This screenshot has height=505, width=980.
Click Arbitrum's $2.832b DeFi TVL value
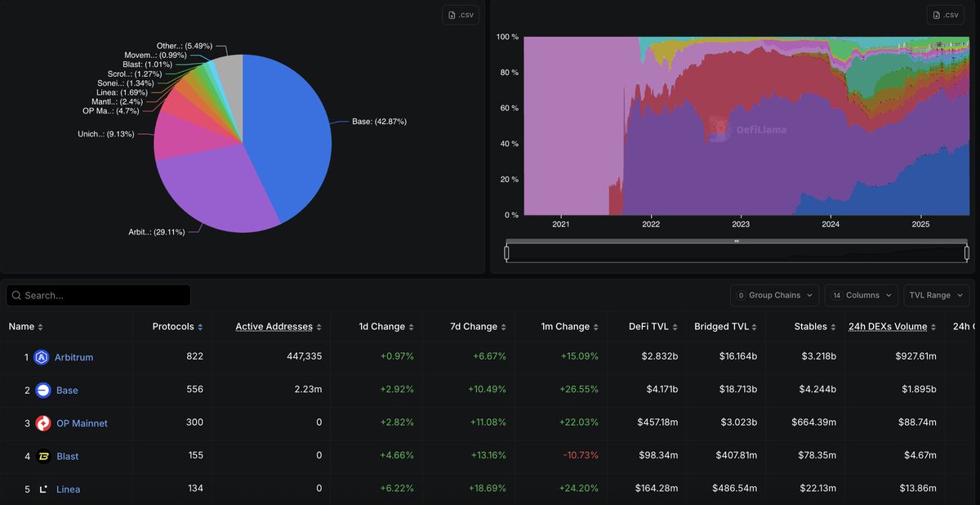tap(659, 357)
